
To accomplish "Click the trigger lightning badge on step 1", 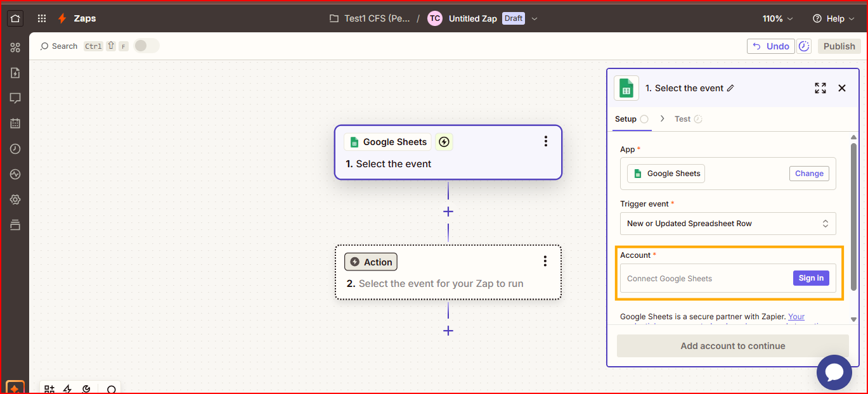I will (444, 142).
